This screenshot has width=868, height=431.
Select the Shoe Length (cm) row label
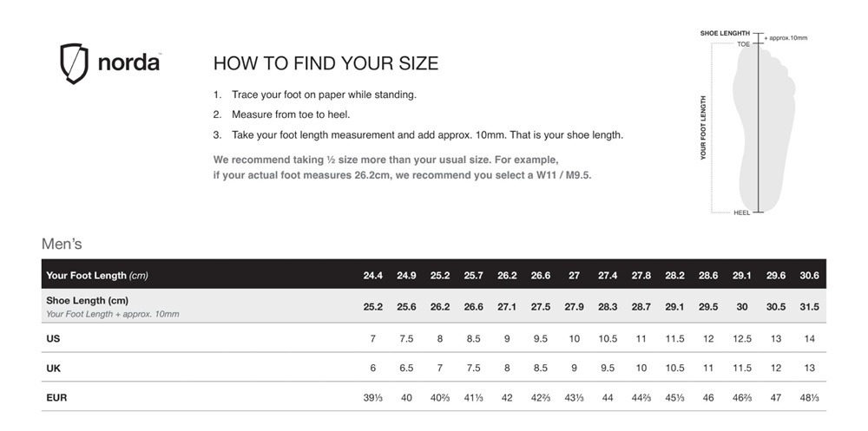click(x=88, y=301)
